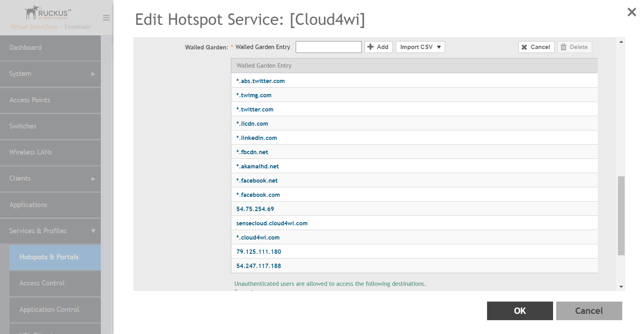Click the dialog's scroll-down arrow
The height and width of the screenshot is (334, 644).
pos(621,287)
